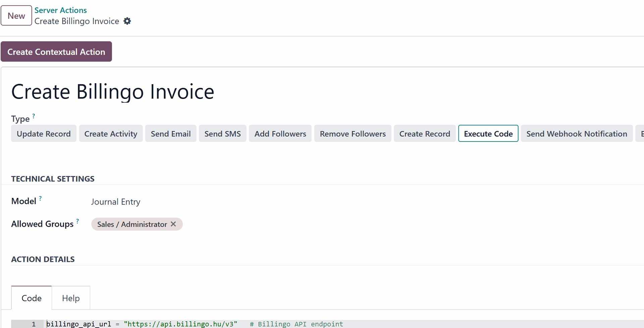The height and width of the screenshot is (328, 644).
Task: Switch to the Code tab
Action: [32, 298]
